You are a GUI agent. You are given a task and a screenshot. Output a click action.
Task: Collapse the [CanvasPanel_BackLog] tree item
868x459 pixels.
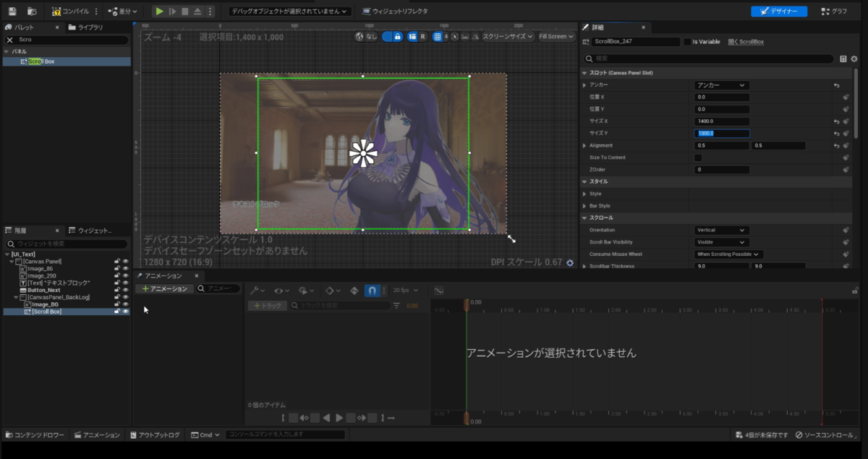pos(16,297)
